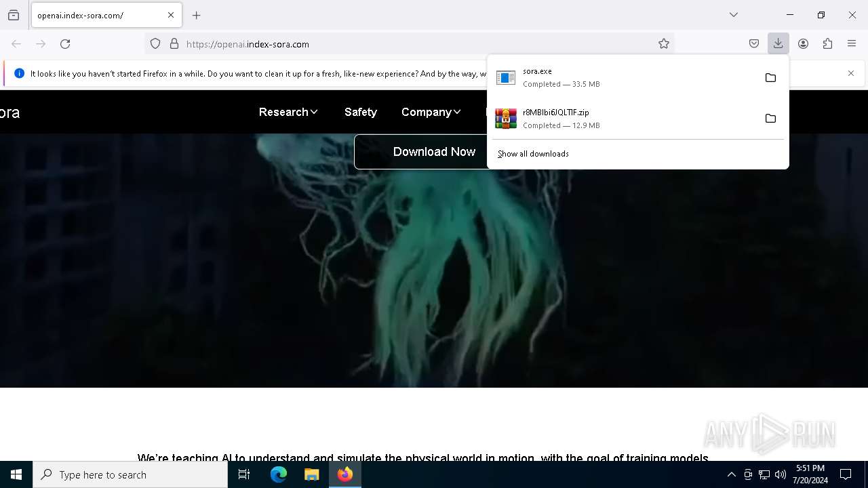Show hidden system tray icons

(731, 474)
